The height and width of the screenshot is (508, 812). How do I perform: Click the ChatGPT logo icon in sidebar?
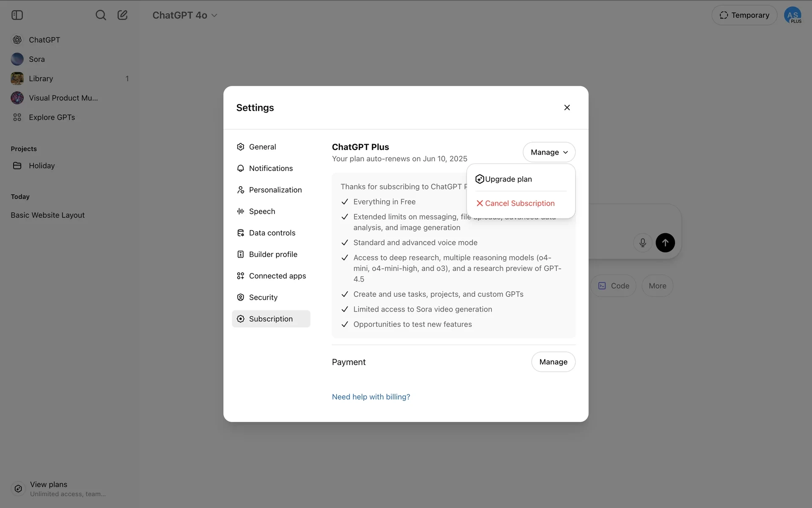click(x=17, y=40)
